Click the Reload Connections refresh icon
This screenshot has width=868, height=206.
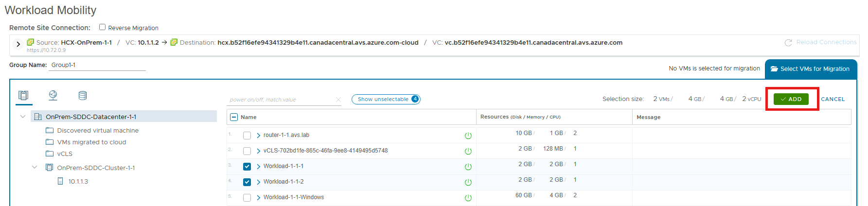click(788, 43)
